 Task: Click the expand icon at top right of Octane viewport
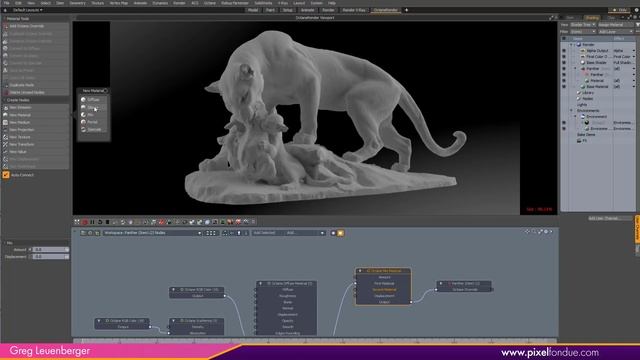pyautogui.click(x=551, y=18)
